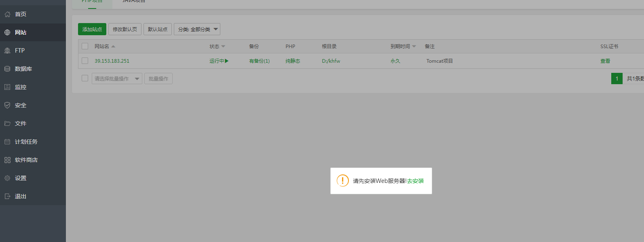
Task: Click the 永久 expiration link
Action: 395,61
